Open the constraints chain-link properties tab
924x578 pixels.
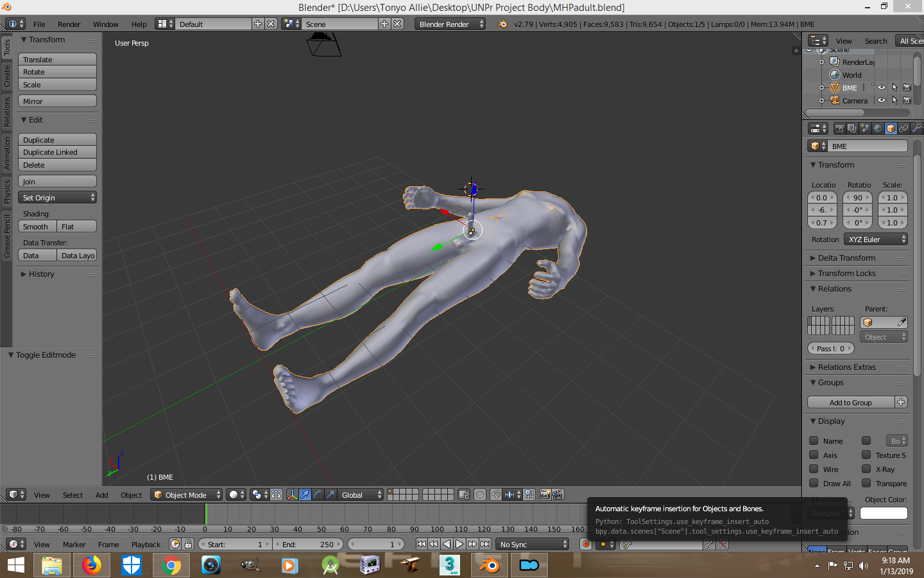pos(903,128)
